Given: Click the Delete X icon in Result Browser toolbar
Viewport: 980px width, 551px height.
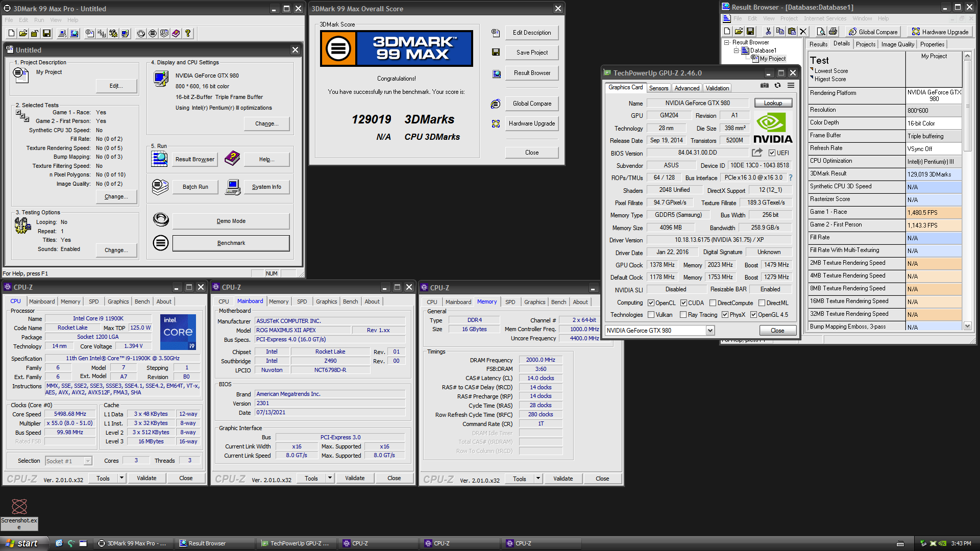Looking at the screenshot, I should pos(803,32).
